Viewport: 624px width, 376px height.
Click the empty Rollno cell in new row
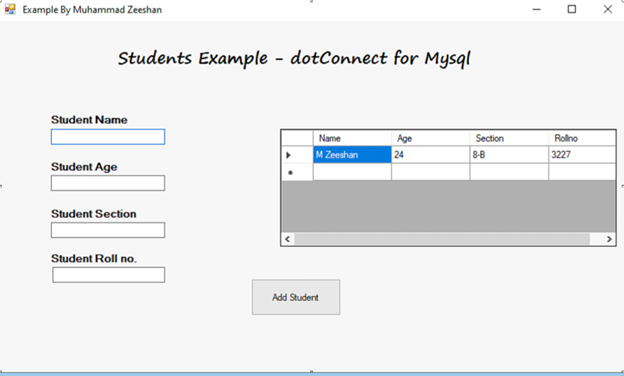[x=582, y=172]
